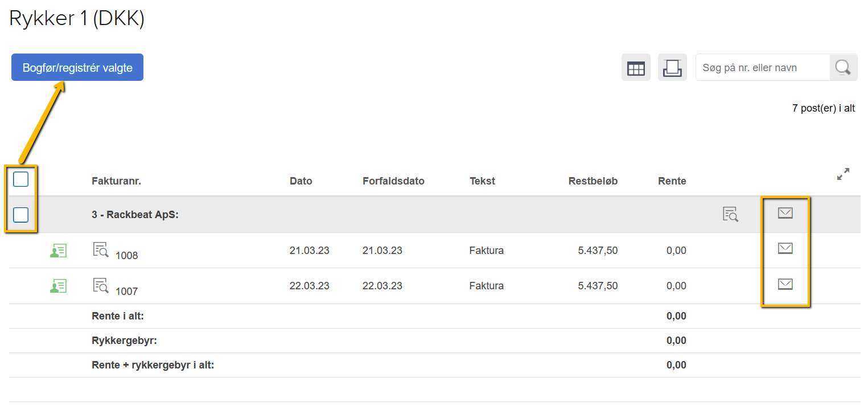The width and height of the screenshot is (868, 414).
Task: Sort by the Fakturanr. column header
Action: click(x=116, y=181)
